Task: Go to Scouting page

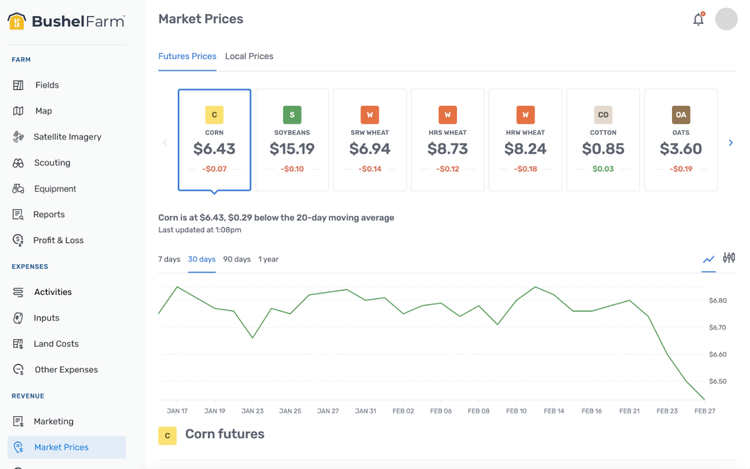Action: pyautogui.click(x=52, y=163)
